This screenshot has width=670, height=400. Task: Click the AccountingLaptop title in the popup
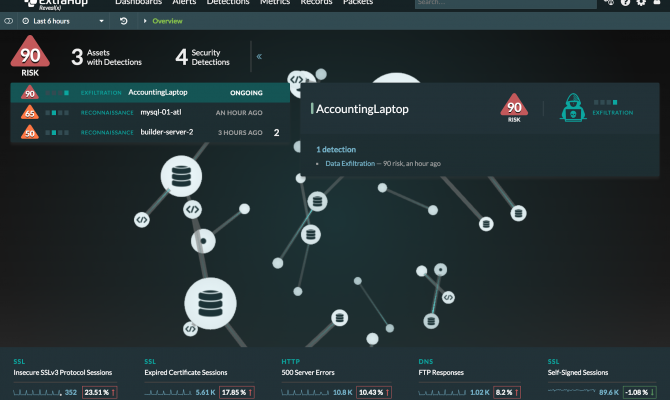click(x=362, y=109)
